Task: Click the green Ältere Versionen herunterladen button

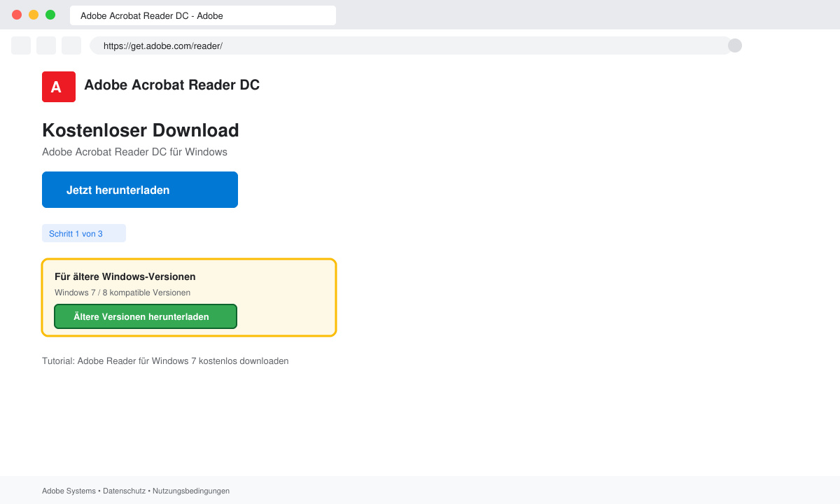Action: pos(146,316)
